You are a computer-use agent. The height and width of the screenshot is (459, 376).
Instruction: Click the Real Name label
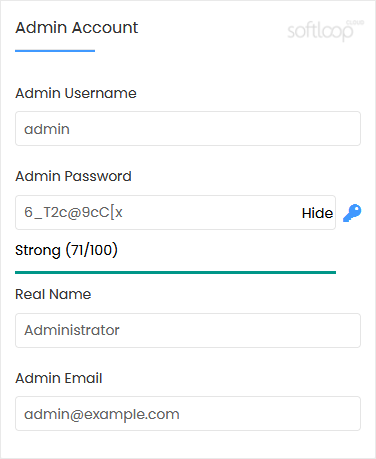pos(53,294)
